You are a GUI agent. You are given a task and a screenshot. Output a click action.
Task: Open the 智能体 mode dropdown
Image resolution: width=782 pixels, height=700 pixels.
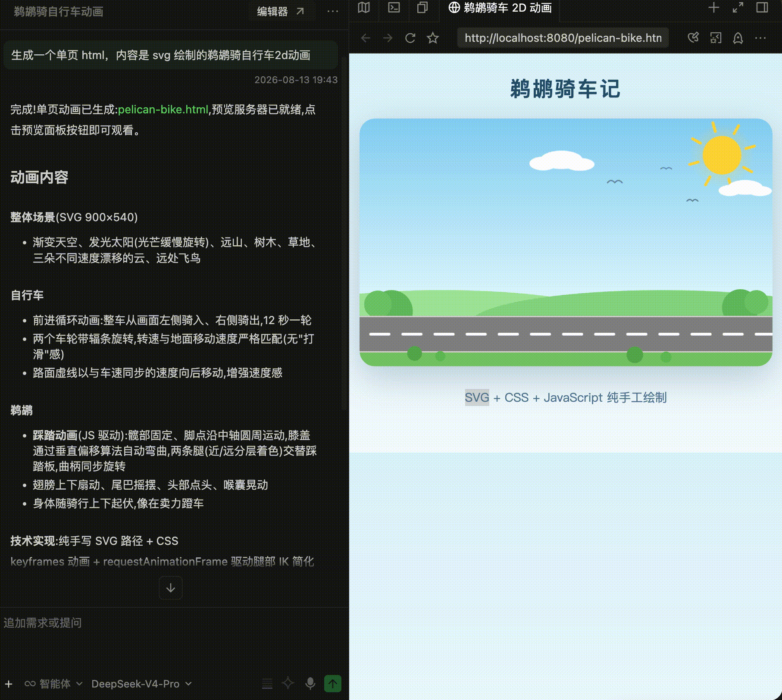(x=54, y=684)
